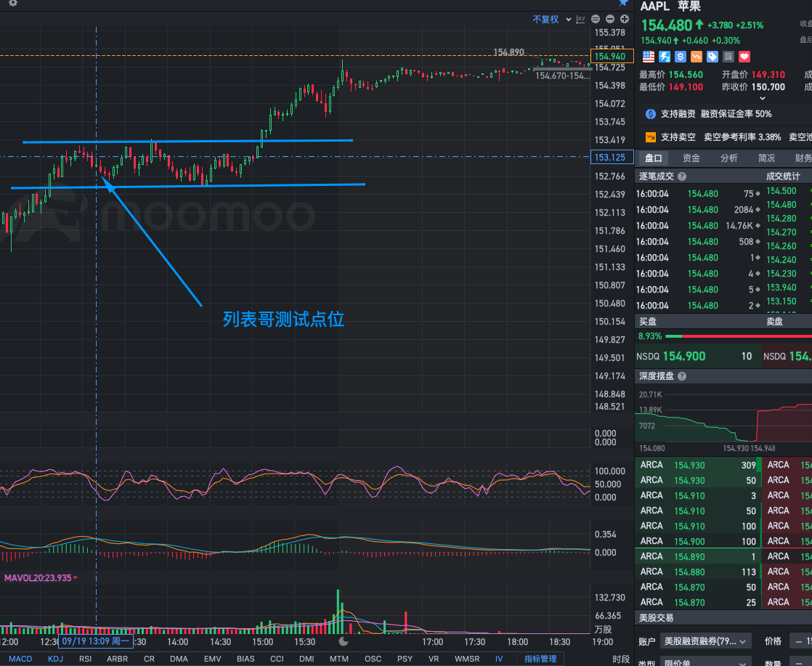Zoom out chart with minus icon
The height and width of the screenshot is (666, 812).
tap(610, 19)
